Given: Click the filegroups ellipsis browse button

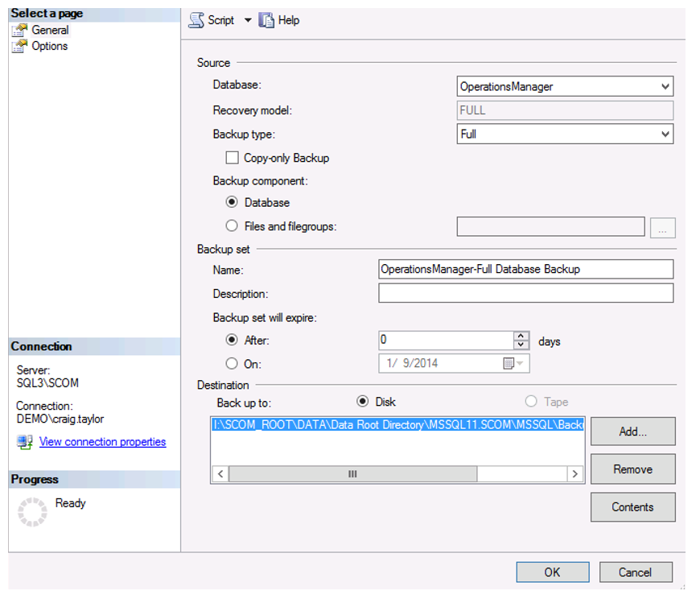Looking at the screenshot, I should 662,228.
